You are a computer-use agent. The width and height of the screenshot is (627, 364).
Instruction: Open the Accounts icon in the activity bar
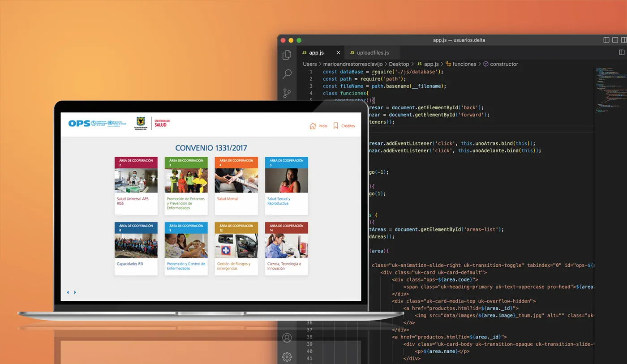287,338
